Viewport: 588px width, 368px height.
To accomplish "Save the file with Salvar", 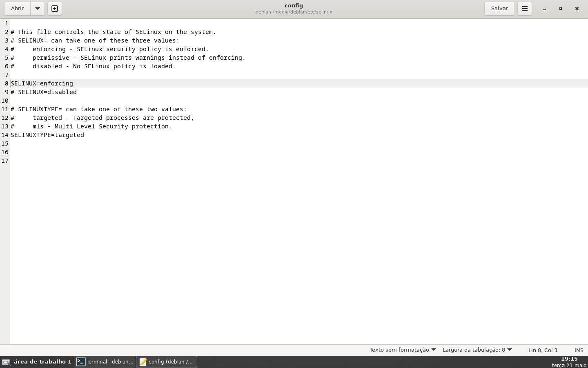I will (499, 9).
